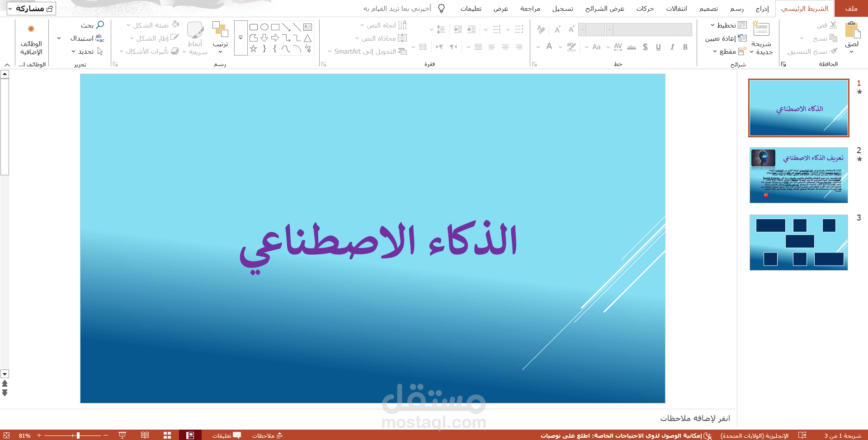Click the Change Case Aa icon
This screenshot has height=440, width=868.
point(596,47)
